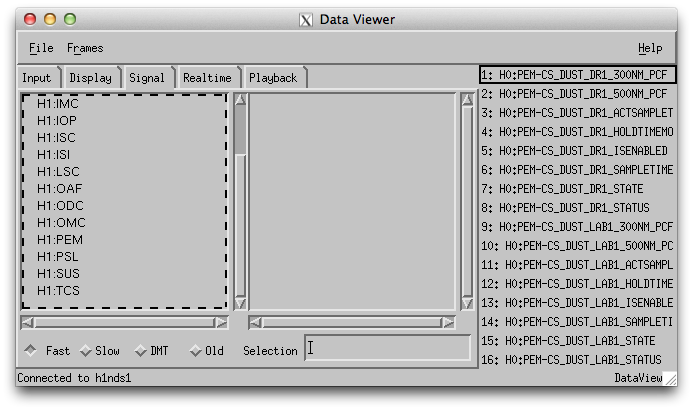Choose the DMT data source option
The width and height of the screenshot is (693, 410).
(140, 351)
